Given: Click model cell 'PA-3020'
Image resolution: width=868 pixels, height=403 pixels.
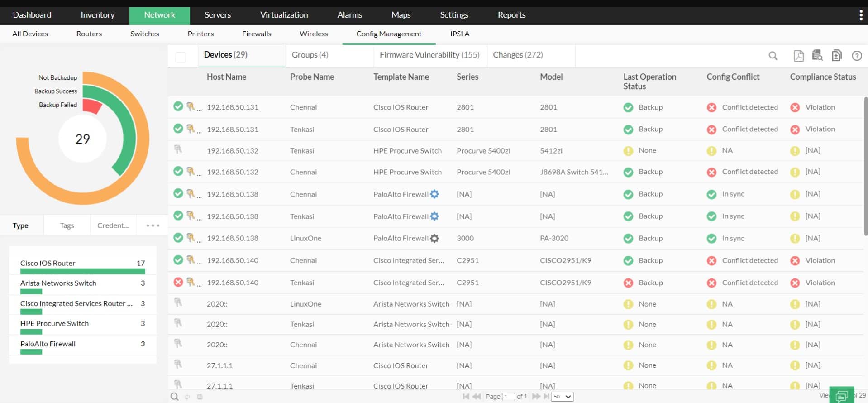Looking at the screenshot, I should [x=554, y=238].
